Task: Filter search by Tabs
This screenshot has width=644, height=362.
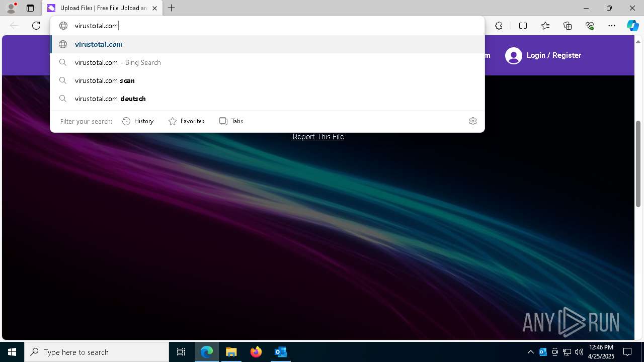Action: [231, 121]
